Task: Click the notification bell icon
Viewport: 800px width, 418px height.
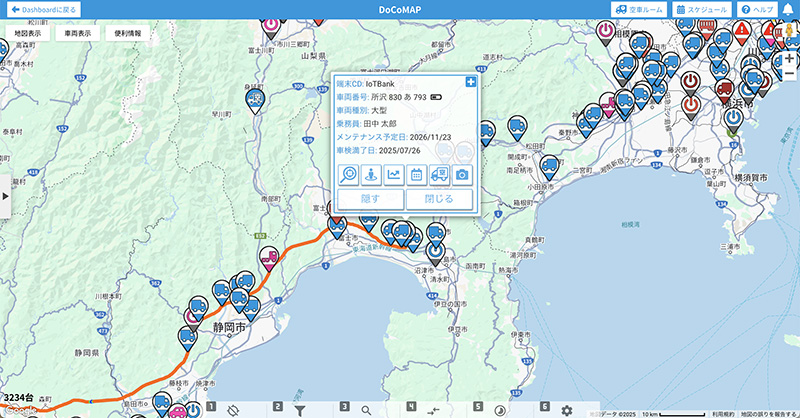Action: click(787, 9)
